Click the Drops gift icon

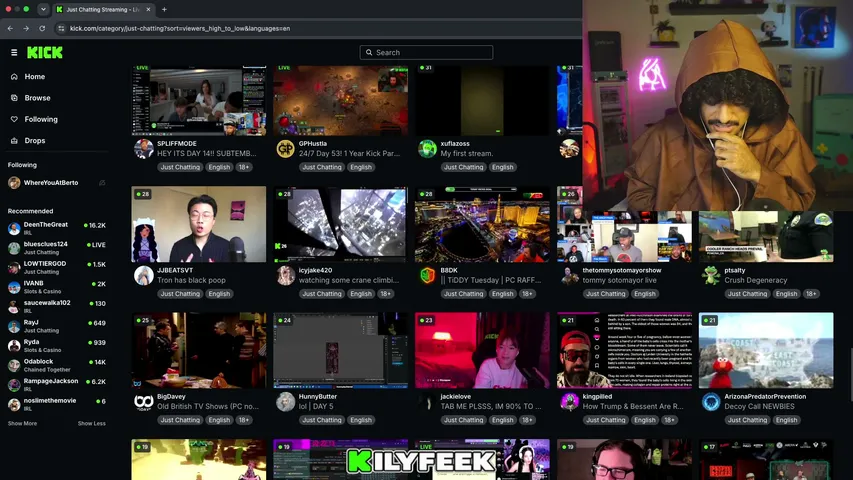tap(14, 140)
